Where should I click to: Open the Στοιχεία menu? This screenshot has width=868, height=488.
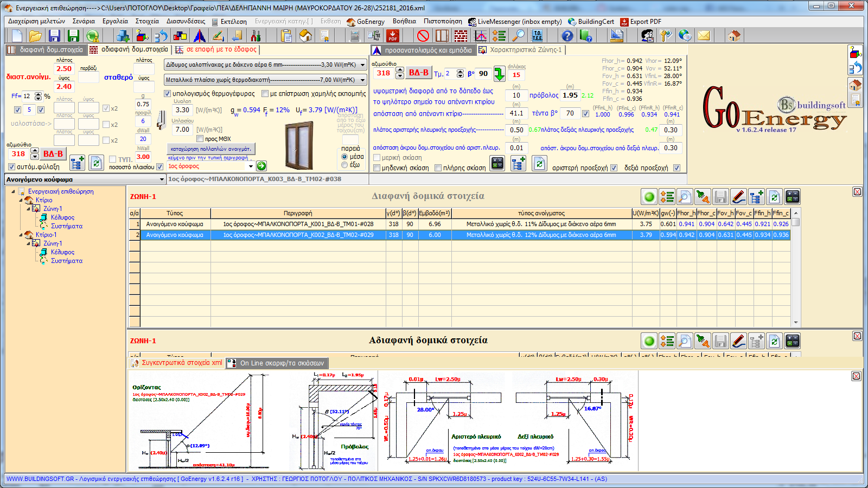pos(147,22)
